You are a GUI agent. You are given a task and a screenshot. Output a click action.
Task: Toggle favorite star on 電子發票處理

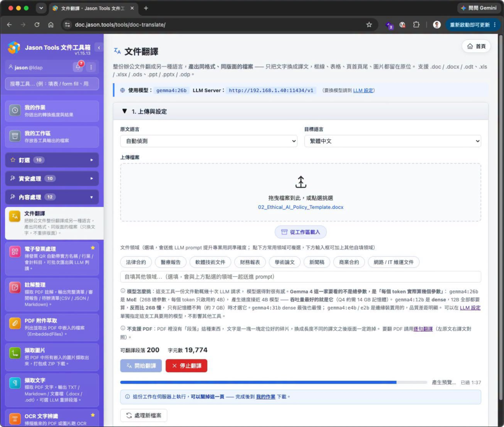coord(93,248)
